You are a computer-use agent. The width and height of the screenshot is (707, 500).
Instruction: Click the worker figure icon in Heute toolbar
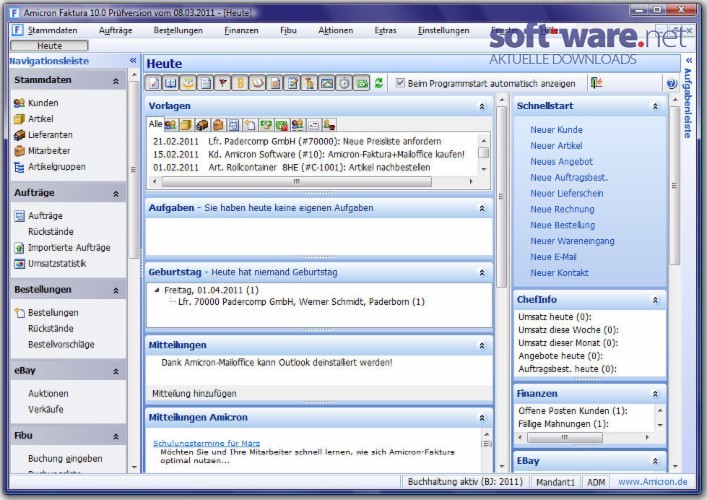click(x=309, y=83)
